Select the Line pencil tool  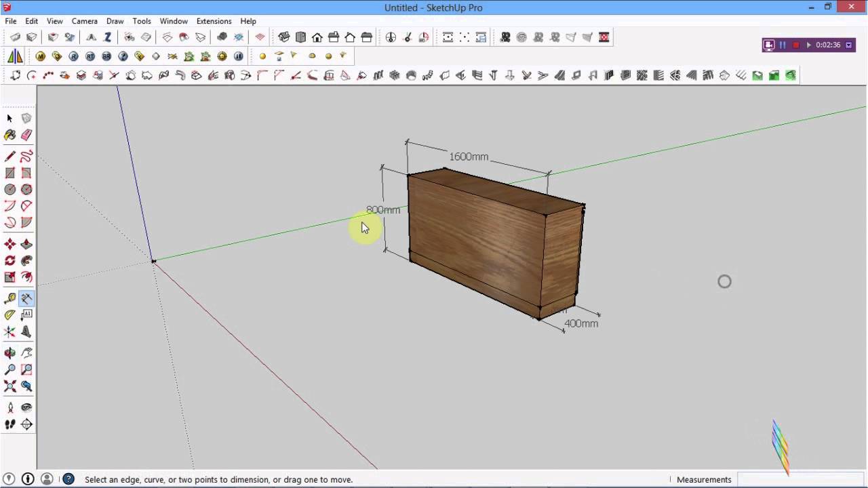(x=10, y=157)
